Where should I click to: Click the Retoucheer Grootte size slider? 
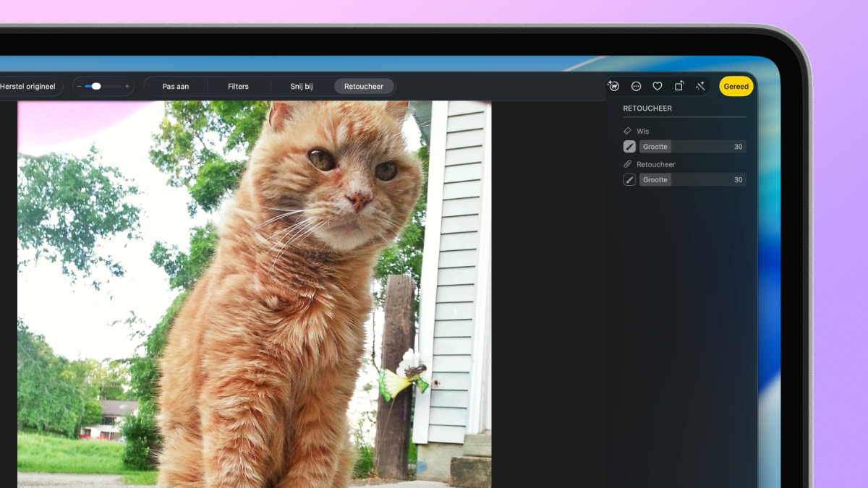pos(692,180)
